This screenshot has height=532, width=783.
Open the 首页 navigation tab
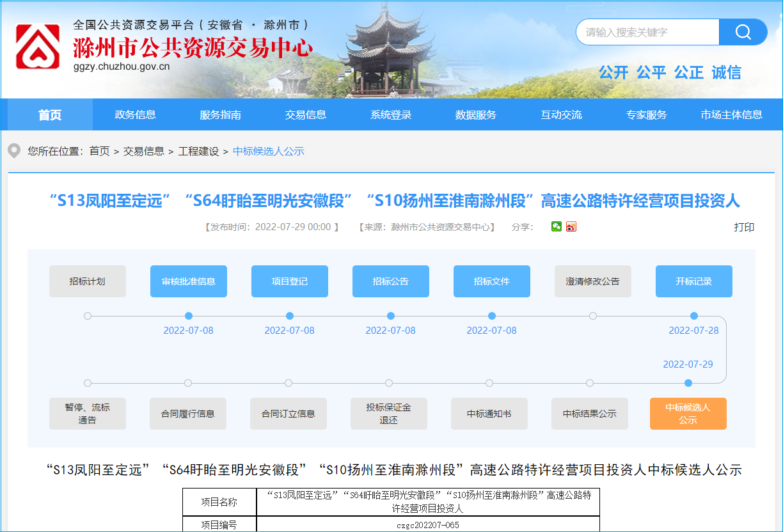[x=50, y=115]
